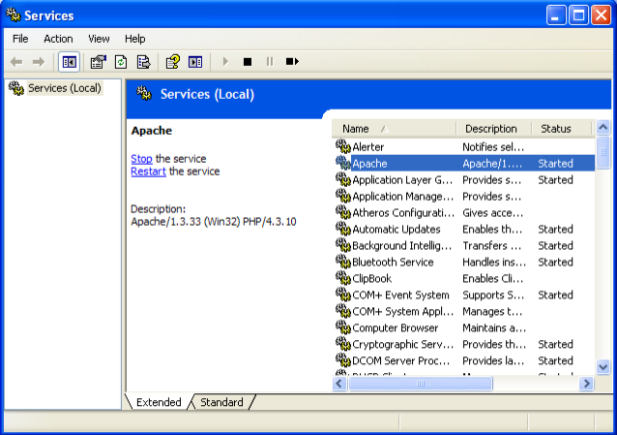Click the Restart the service link
This screenshot has width=617, height=435.
click(148, 171)
